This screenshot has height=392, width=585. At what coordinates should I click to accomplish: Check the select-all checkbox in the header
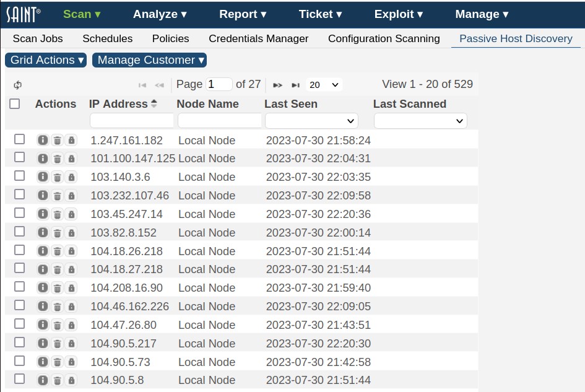click(15, 104)
